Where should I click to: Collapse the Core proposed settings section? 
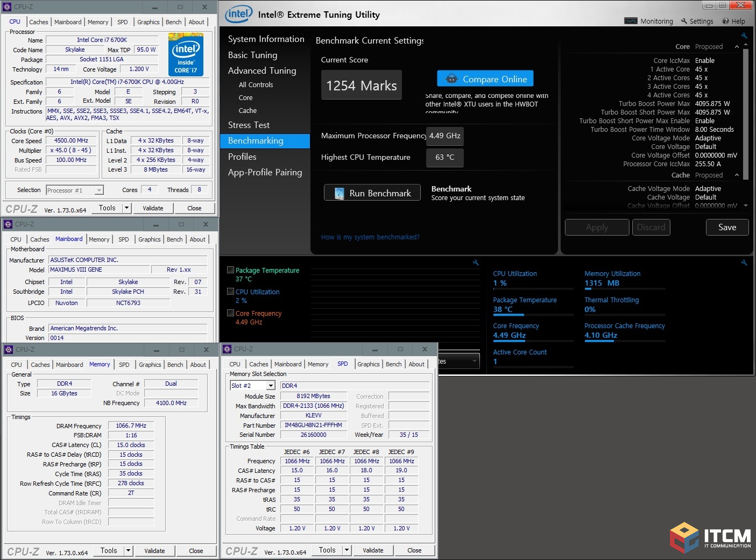(x=737, y=47)
